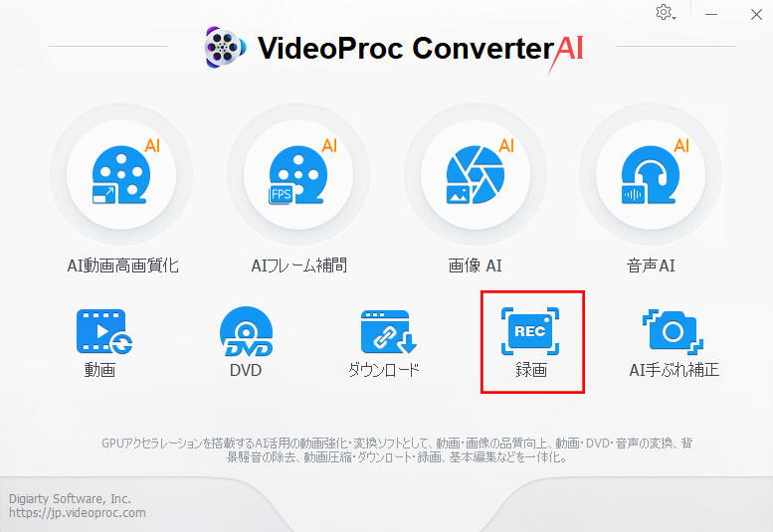This screenshot has width=773, height=532.
Task: Start the REC 録画 recorder icon
Action: coord(530,331)
